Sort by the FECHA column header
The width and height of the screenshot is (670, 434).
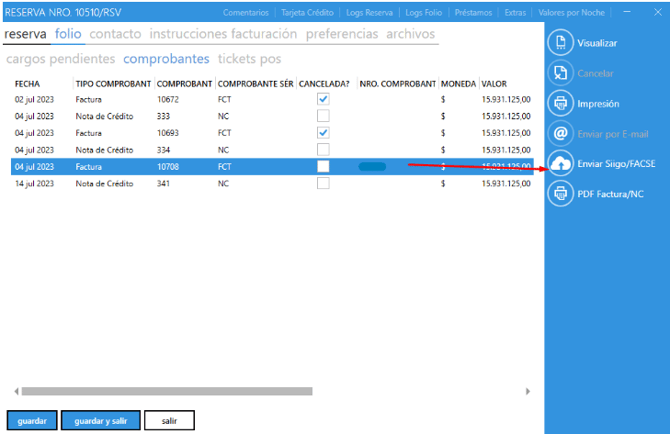pos(27,83)
